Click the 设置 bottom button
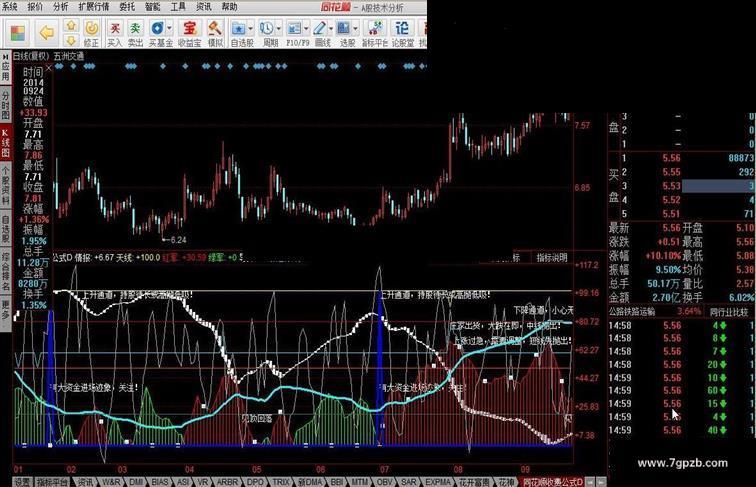 coord(22,482)
